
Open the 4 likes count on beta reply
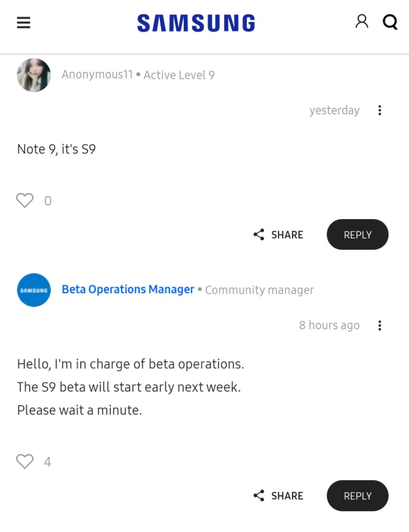48,462
